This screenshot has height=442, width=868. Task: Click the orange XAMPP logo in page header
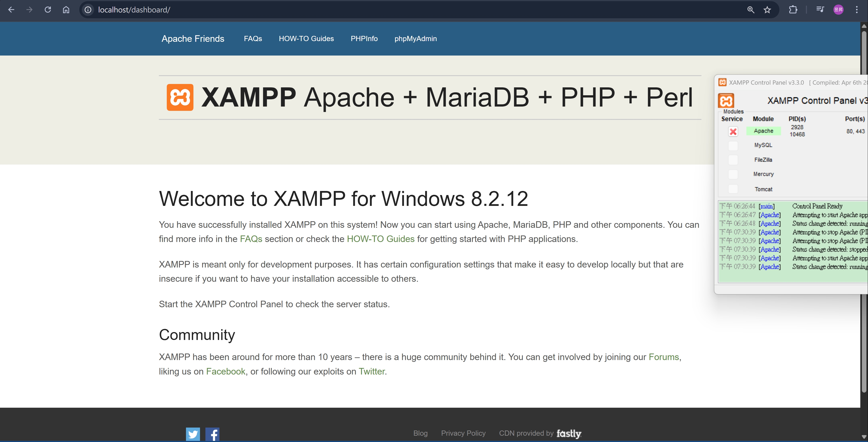(180, 97)
